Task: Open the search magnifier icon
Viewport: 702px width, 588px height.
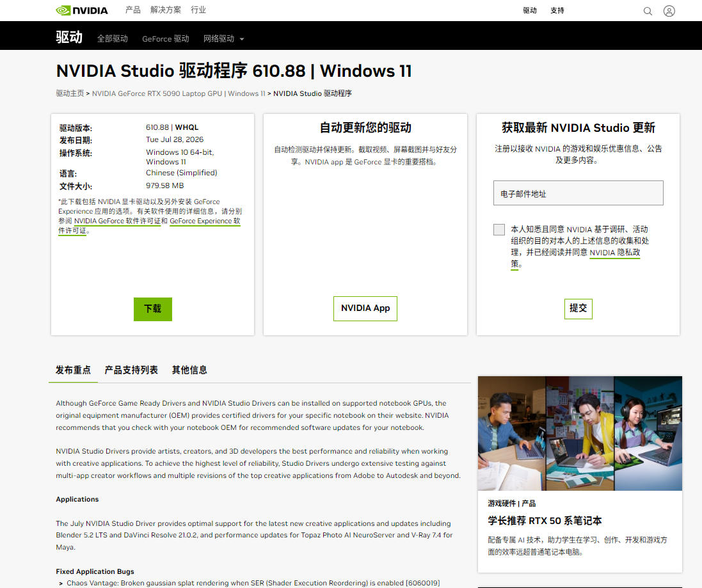Action: coord(648,11)
